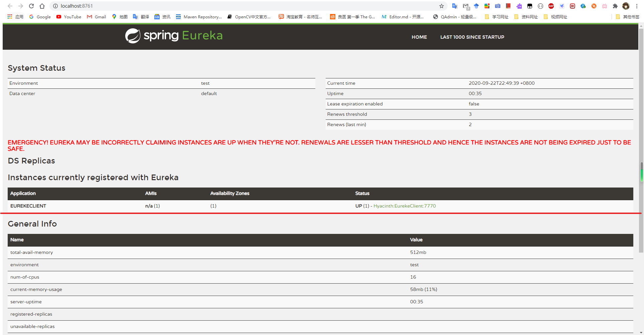Image resolution: width=644 pixels, height=335 pixels.
Task: Open the 资讯 news bookmark
Action: click(x=162, y=17)
